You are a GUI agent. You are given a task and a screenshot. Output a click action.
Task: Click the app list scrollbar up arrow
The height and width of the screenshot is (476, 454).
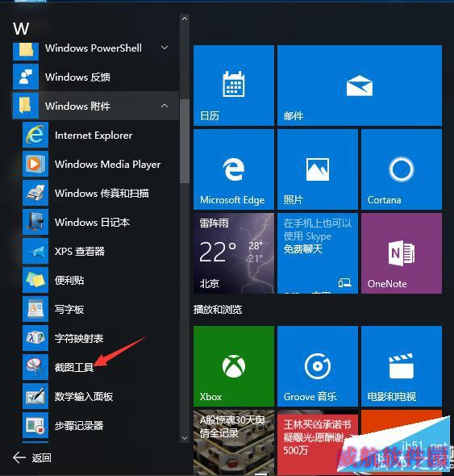coord(185,19)
